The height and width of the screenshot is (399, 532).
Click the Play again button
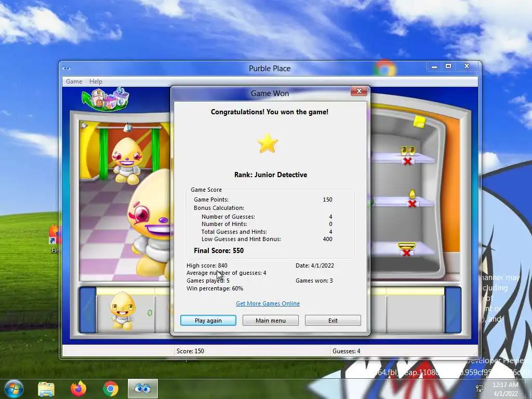pyautogui.click(x=208, y=320)
